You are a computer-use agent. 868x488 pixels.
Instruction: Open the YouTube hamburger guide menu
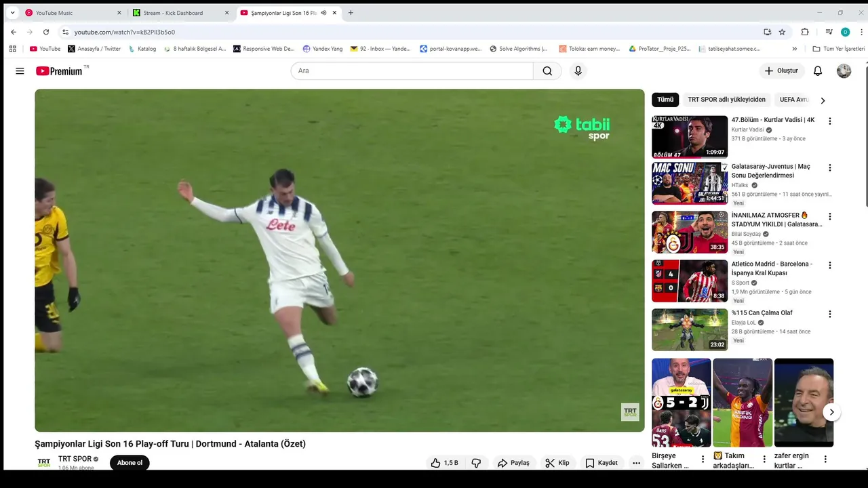click(x=20, y=71)
